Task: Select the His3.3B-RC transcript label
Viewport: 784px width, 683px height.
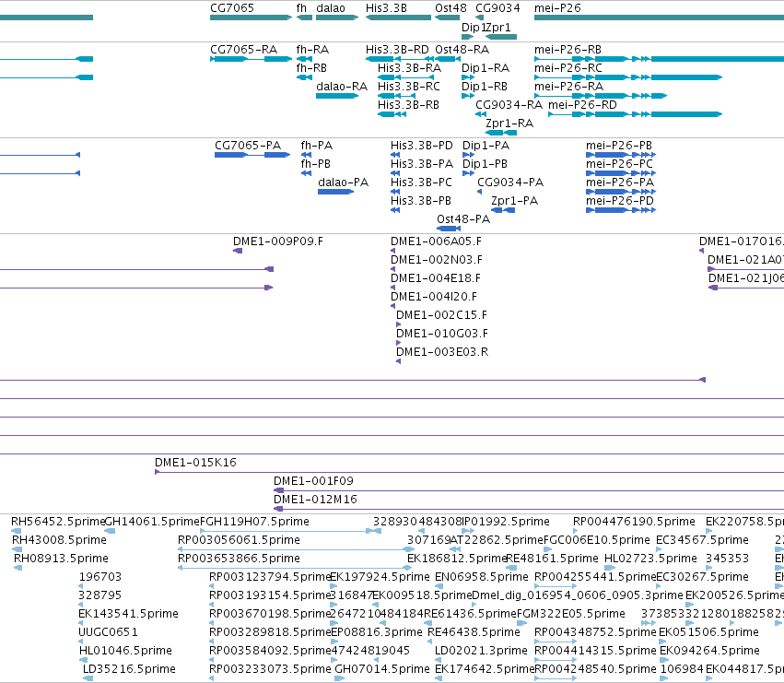Action: pyautogui.click(x=408, y=87)
